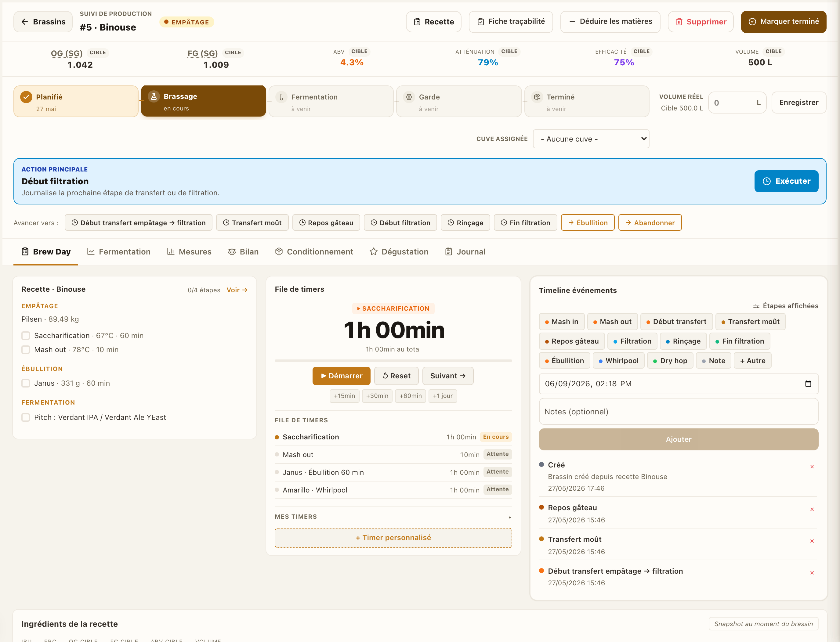Click Ajouter event button
The width and height of the screenshot is (840, 642).
pos(678,439)
